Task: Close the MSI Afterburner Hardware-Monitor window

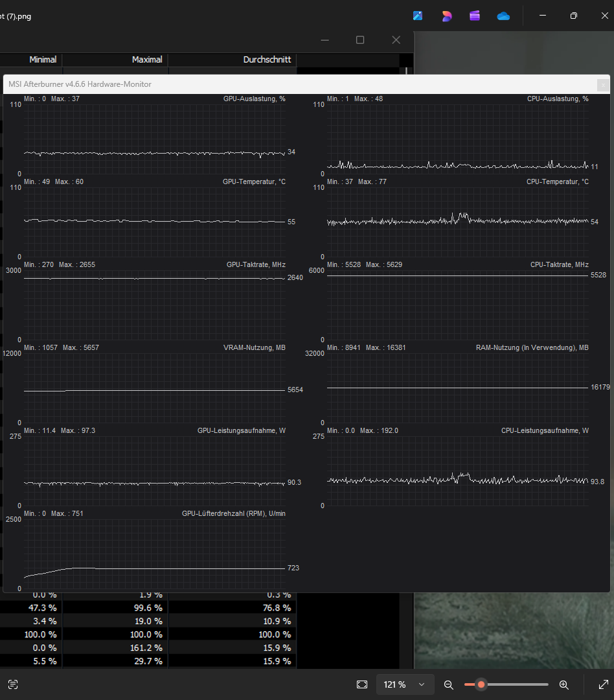Action: [602, 85]
